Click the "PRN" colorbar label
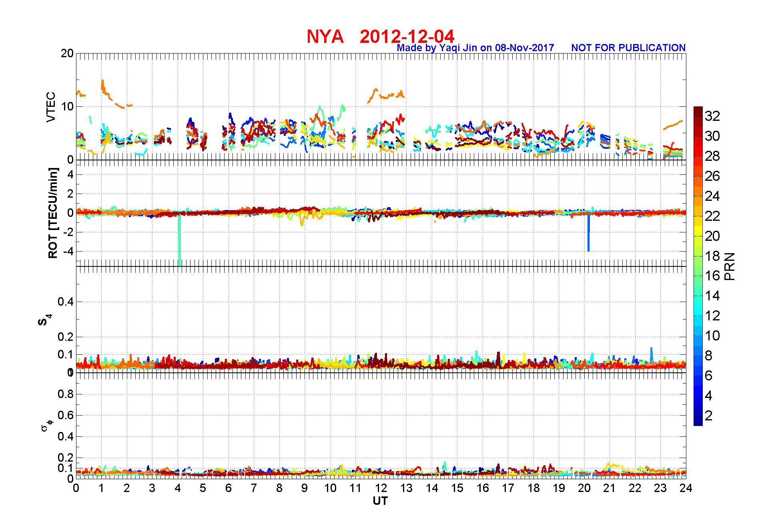Screen dimensions: 762x532 tap(730, 266)
